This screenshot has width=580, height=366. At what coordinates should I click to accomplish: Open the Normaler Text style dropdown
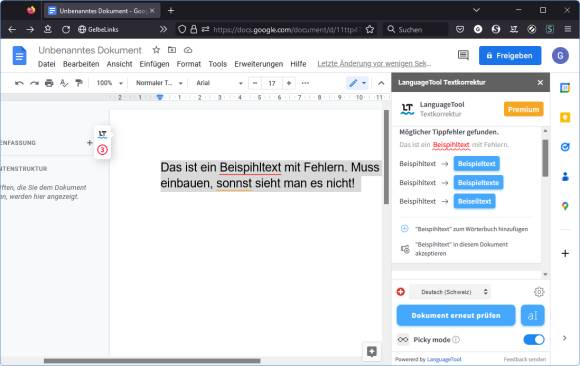click(159, 83)
